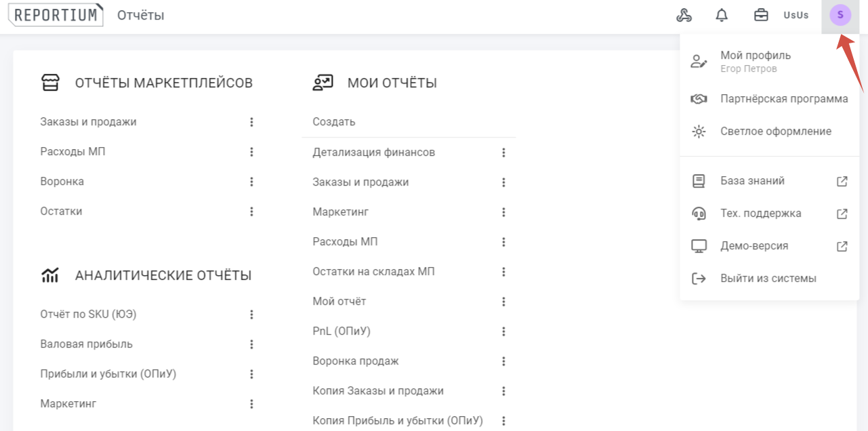Open the PnL (ОПиУ) report

point(342,331)
